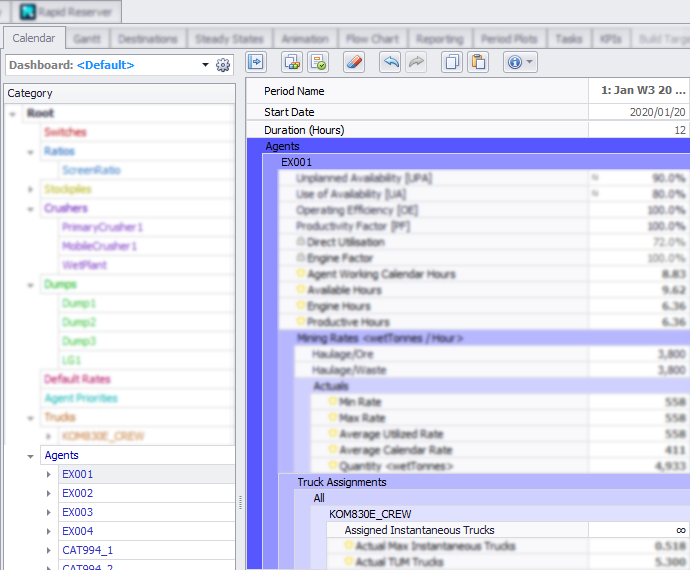Click the paste clipboard icon
This screenshot has width=691, height=570.
click(x=478, y=62)
